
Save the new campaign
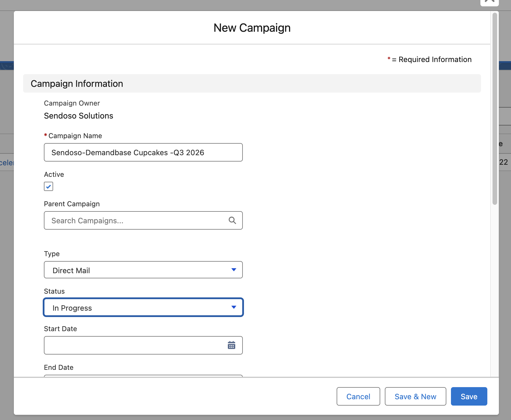pyautogui.click(x=469, y=396)
